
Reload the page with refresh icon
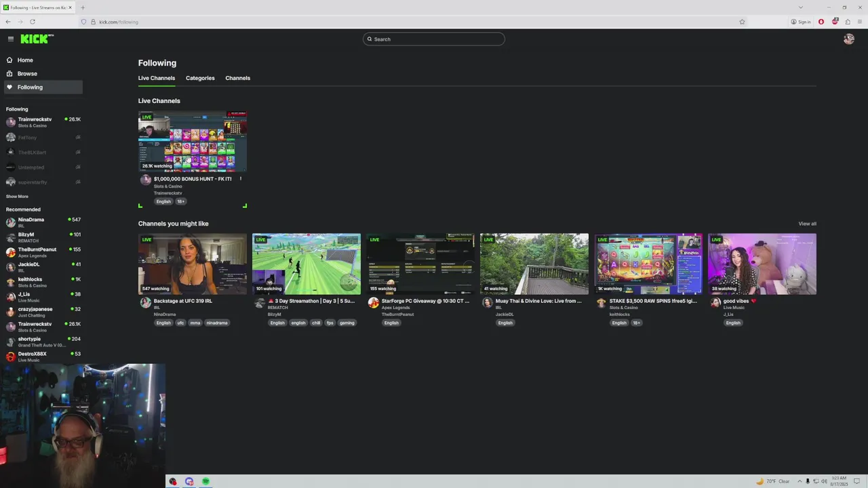pyautogui.click(x=32, y=22)
